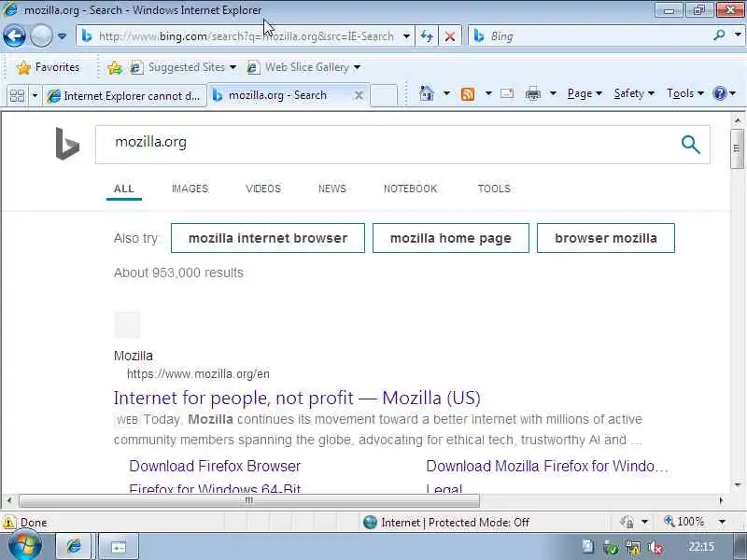The image size is (747, 560).
Task: Select the ALL results tab
Action: coord(124,189)
